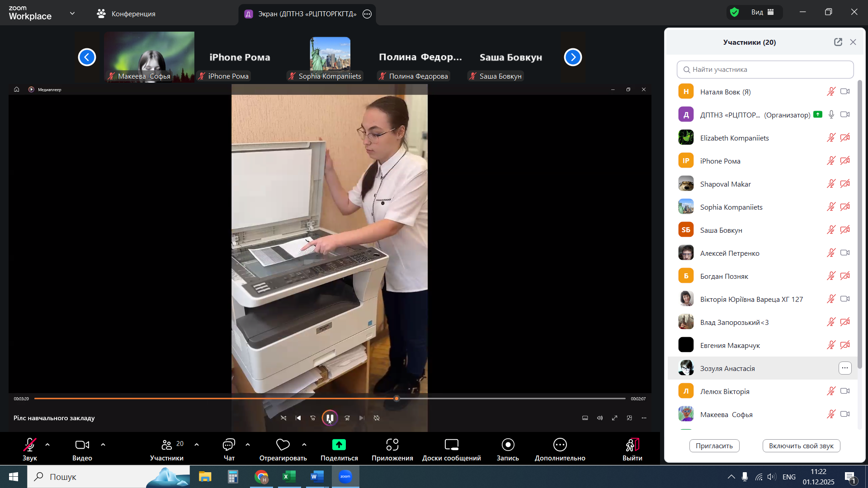
Task: Click the media player progress slider
Action: (330, 399)
